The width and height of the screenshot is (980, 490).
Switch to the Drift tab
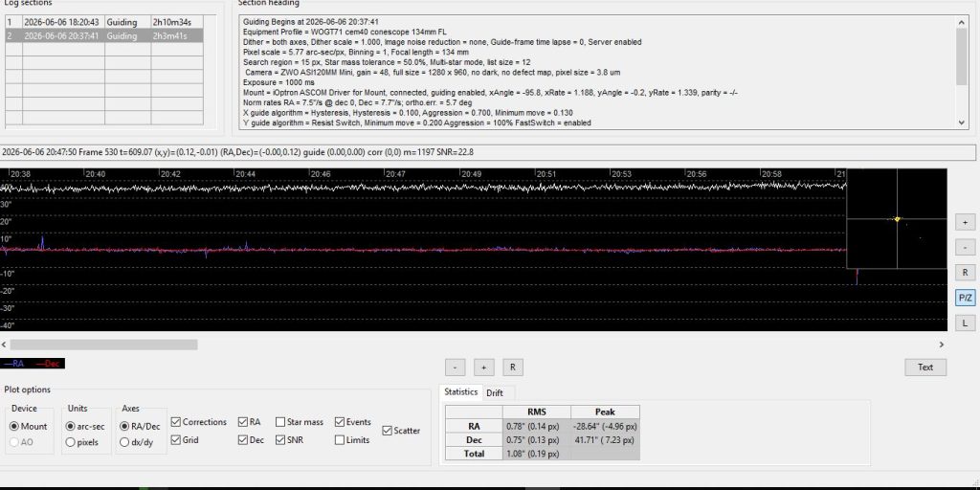pyautogui.click(x=495, y=393)
